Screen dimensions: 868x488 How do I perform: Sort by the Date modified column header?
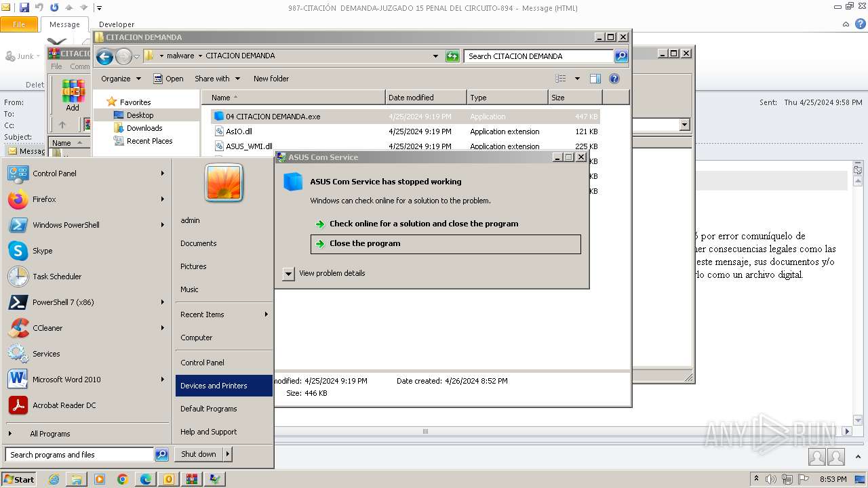(x=426, y=98)
